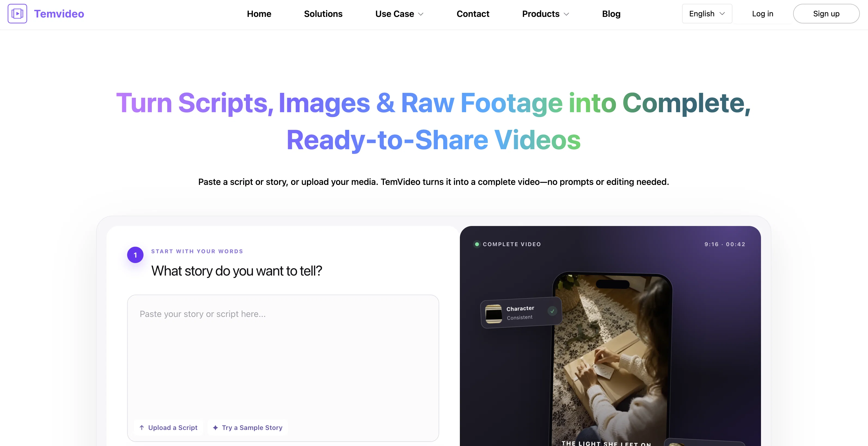Expand the Products dropdown
Viewport: 868px width, 446px height.
pos(545,14)
